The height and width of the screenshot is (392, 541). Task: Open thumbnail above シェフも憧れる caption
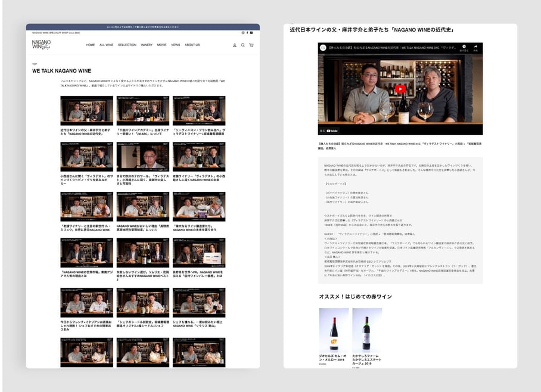pyautogui.click(x=199, y=303)
